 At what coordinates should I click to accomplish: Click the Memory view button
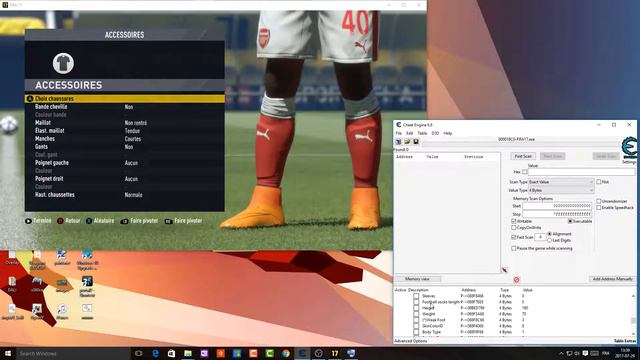pos(417,279)
